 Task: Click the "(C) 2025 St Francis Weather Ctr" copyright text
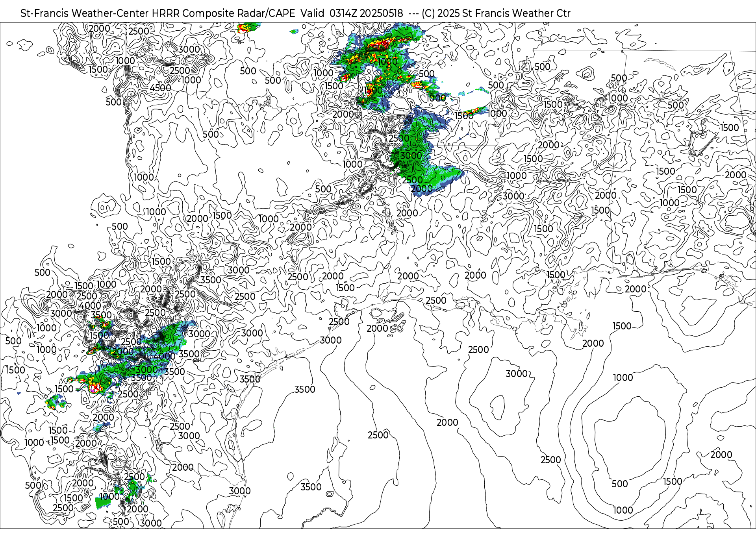pos(496,13)
